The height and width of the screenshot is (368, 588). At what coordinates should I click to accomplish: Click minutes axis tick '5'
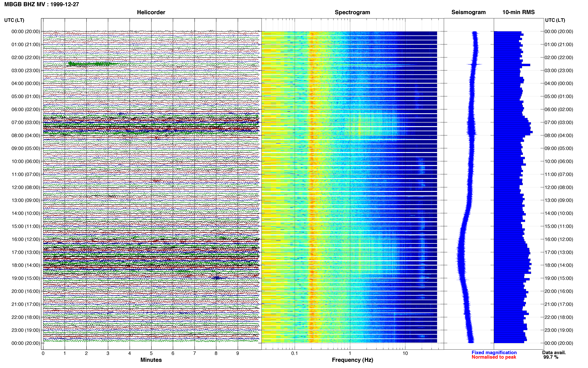point(151,353)
